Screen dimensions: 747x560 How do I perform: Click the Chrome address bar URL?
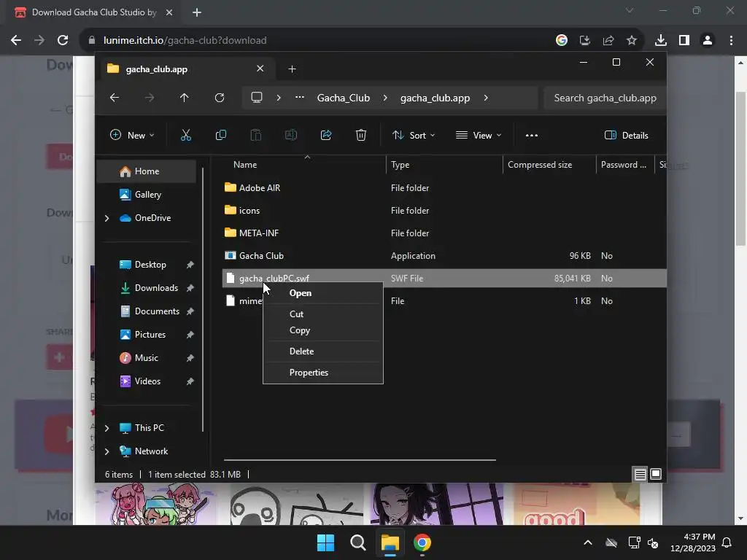185,41
